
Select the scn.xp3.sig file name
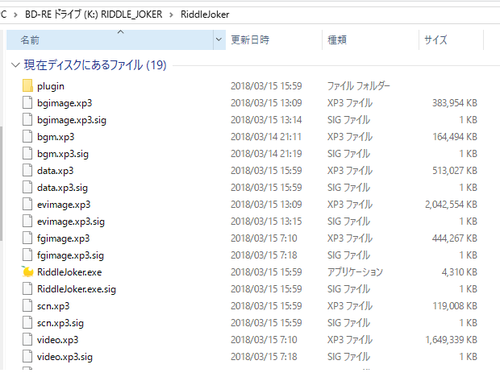point(60,323)
